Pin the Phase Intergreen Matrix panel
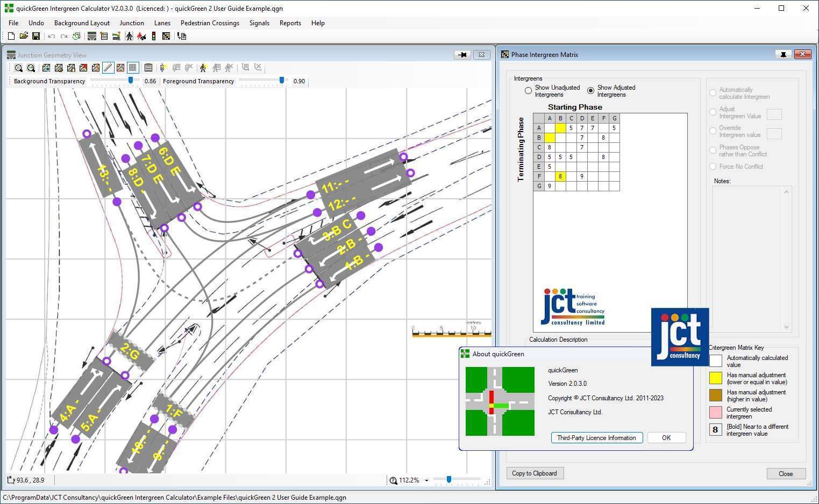The width and height of the screenshot is (819, 504). click(783, 54)
